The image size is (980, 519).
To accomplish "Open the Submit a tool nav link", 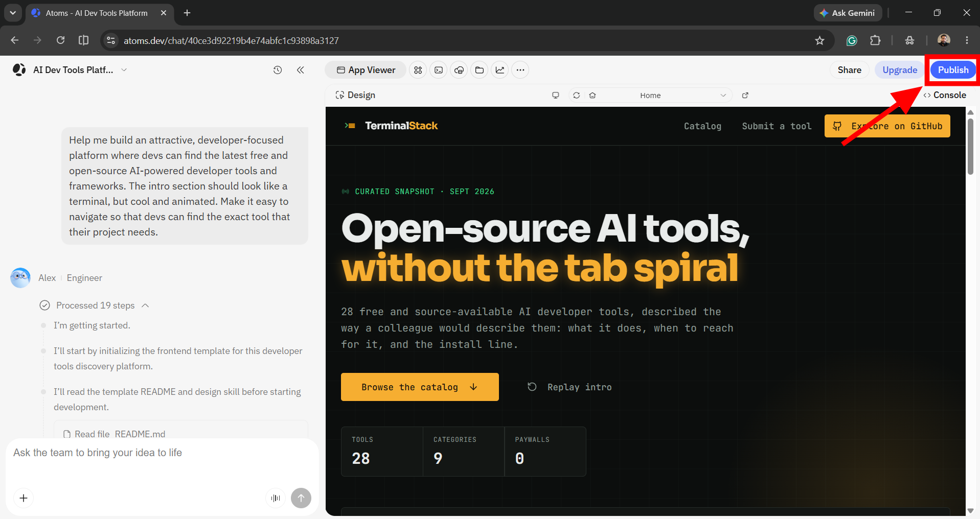I will click(x=777, y=126).
